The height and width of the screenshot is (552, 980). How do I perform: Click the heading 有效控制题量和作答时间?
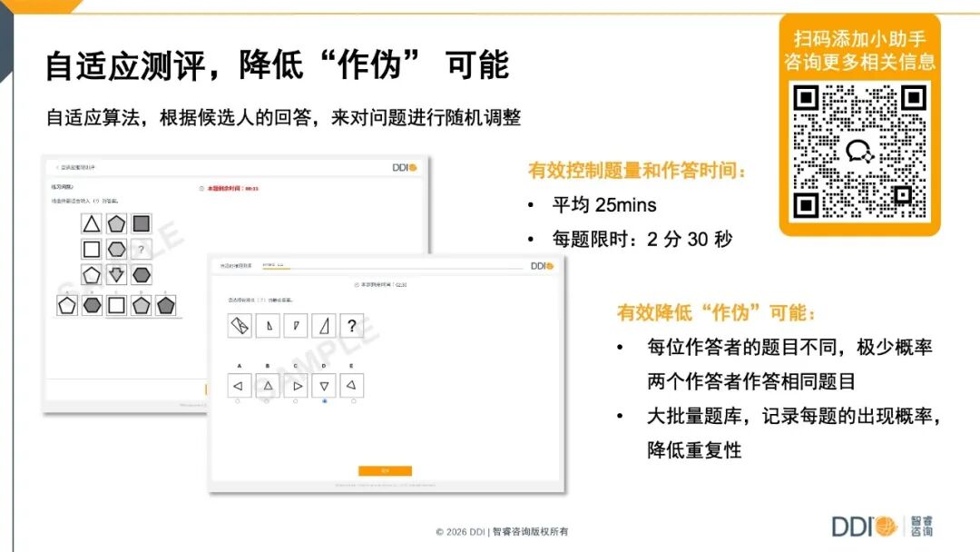tap(637, 170)
